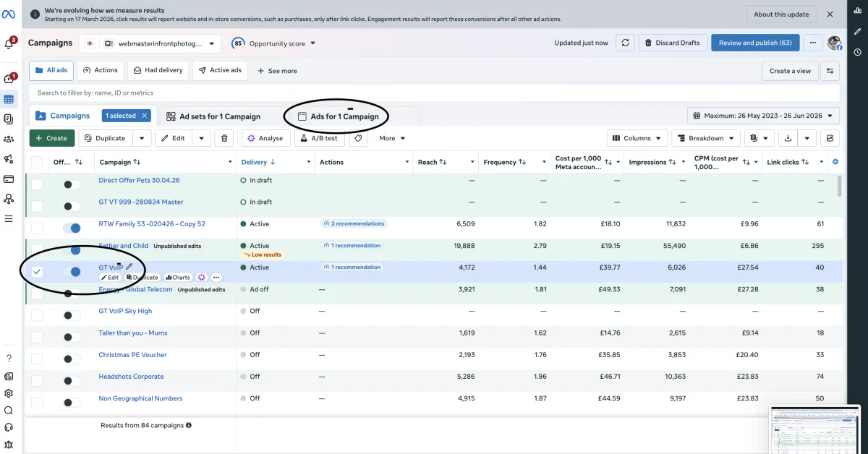The height and width of the screenshot is (454, 868).
Task: Open GT VoIP row more-options ellipsis
Action: tap(216, 278)
